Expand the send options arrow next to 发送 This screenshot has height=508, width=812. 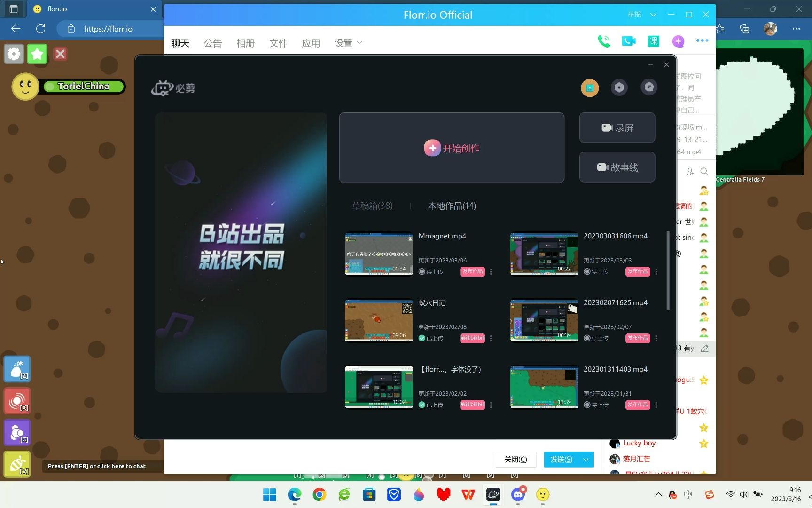pyautogui.click(x=586, y=460)
